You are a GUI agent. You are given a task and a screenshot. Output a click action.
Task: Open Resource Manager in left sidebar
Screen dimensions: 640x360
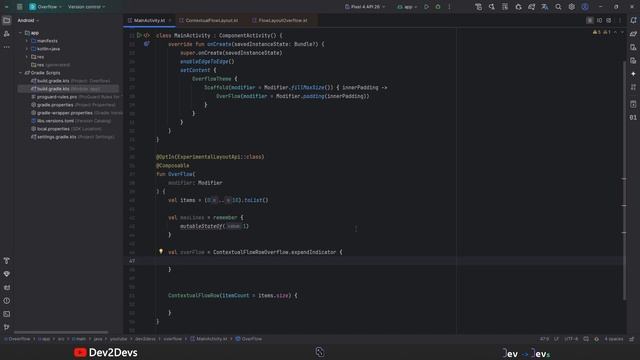(x=7, y=34)
